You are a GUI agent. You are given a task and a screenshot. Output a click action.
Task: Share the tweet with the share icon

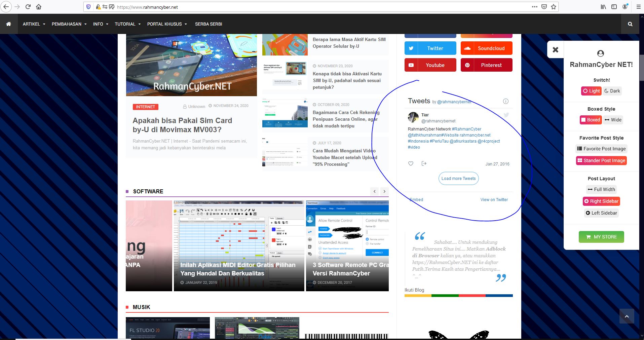click(424, 163)
